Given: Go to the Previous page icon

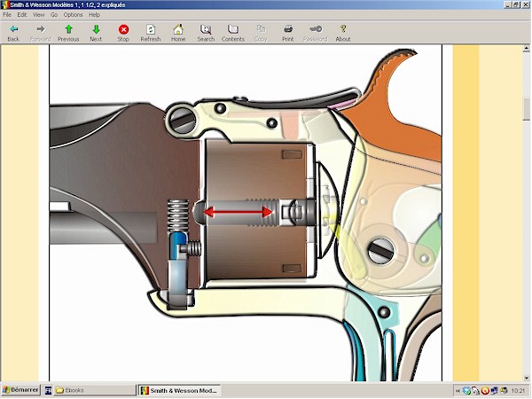Looking at the screenshot, I should 68,30.
